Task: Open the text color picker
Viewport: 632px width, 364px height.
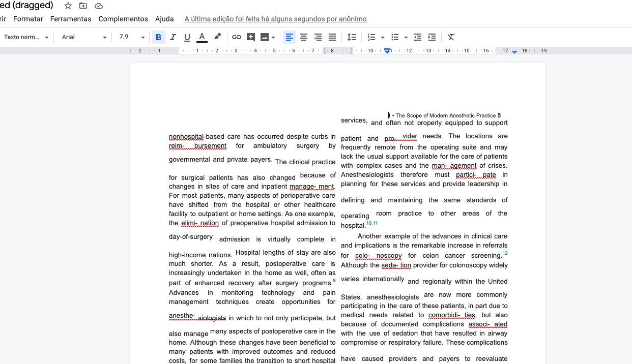Action: pyautogui.click(x=202, y=37)
